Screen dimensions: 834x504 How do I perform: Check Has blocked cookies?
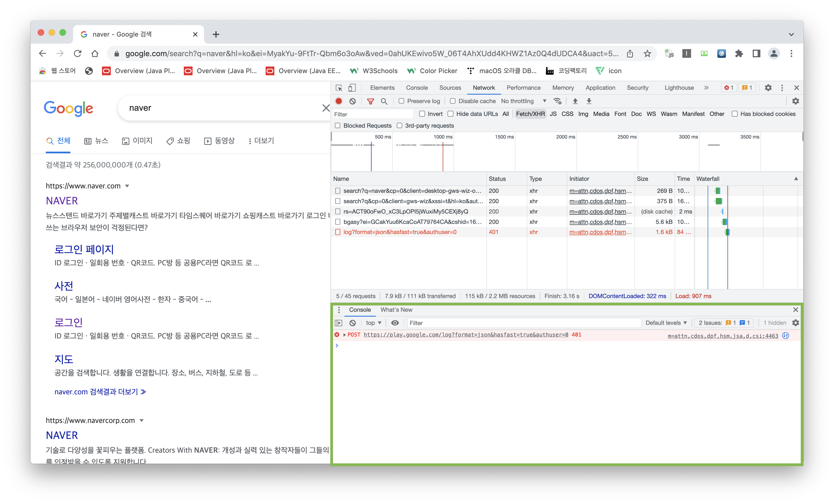734,114
